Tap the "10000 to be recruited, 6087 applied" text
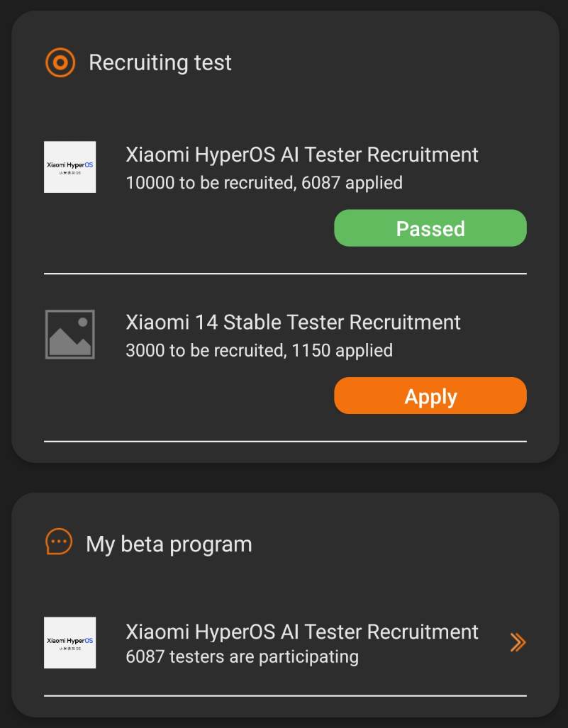The image size is (568, 728). point(264,183)
